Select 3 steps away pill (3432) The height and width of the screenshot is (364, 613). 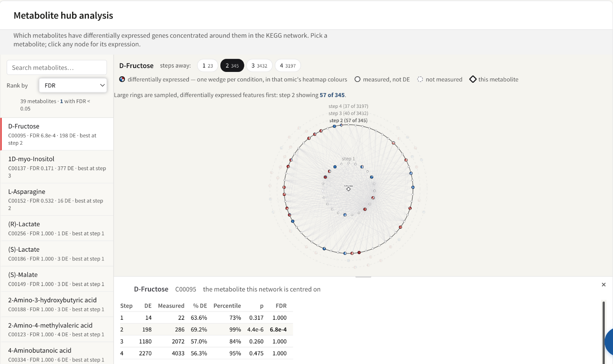point(259,65)
